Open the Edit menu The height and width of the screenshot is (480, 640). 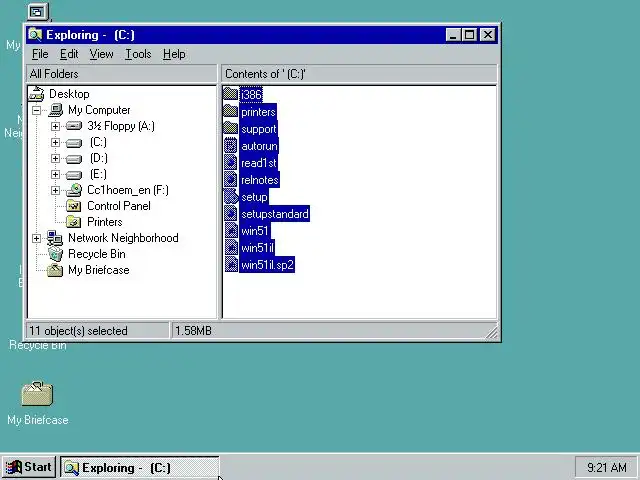(69, 54)
